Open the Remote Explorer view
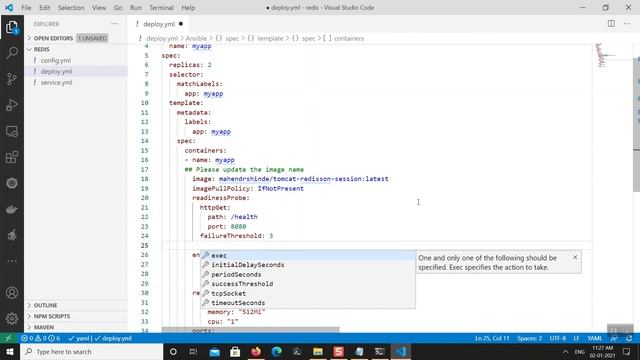 click(12, 131)
